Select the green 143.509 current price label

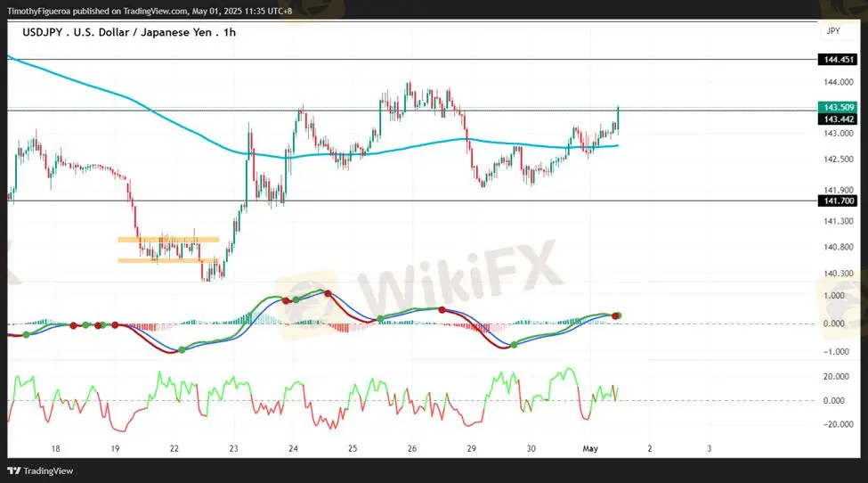[x=840, y=107]
